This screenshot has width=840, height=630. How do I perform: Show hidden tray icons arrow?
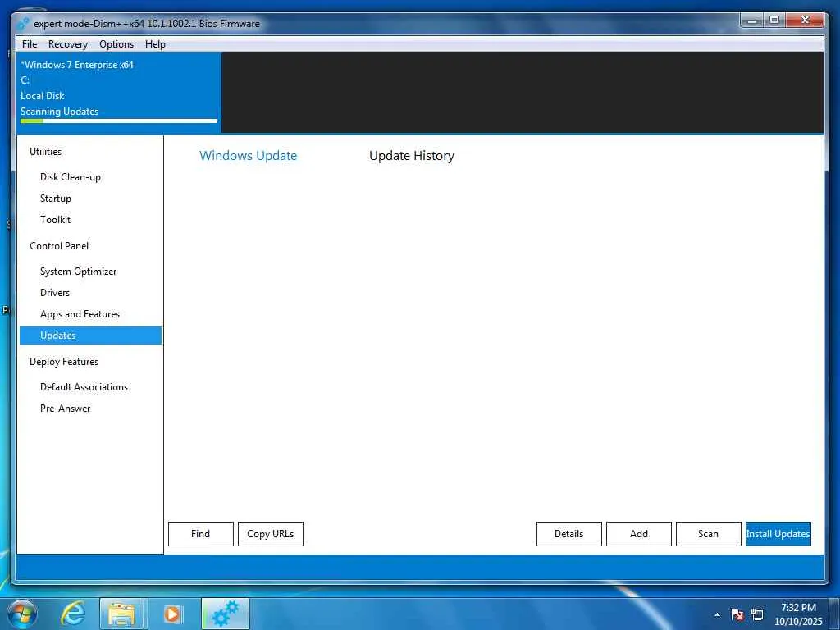click(x=717, y=614)
